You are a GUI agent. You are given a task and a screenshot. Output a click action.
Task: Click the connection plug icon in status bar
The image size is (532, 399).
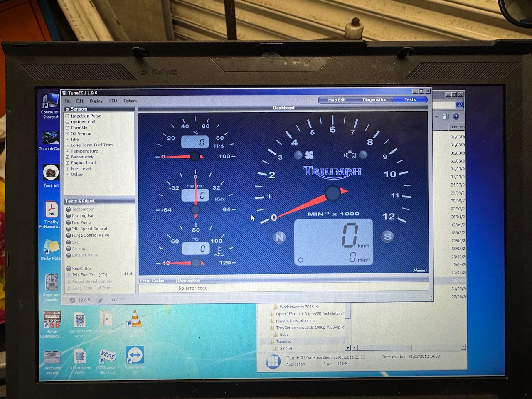pos(99,300)
